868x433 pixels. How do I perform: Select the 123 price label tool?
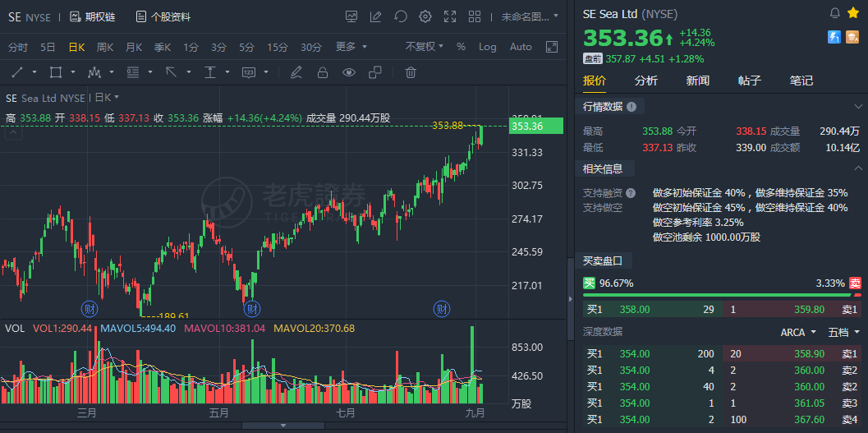249,72
